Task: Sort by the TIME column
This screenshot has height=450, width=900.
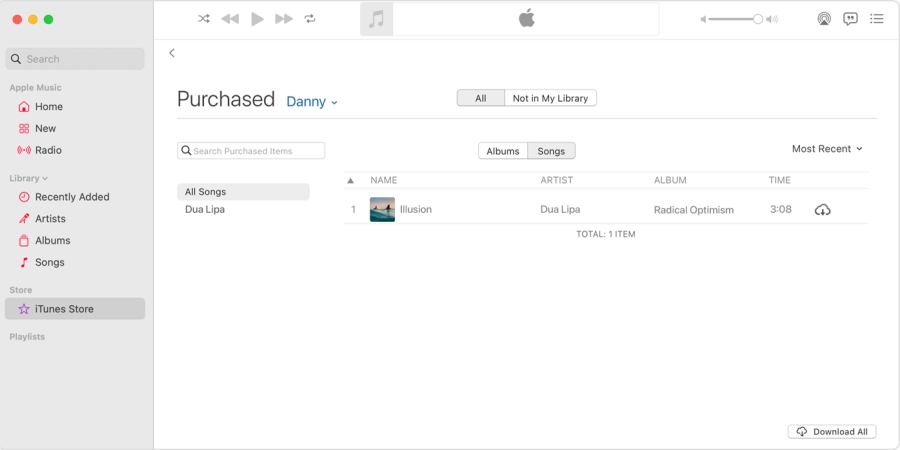Action: pos(779,180)
